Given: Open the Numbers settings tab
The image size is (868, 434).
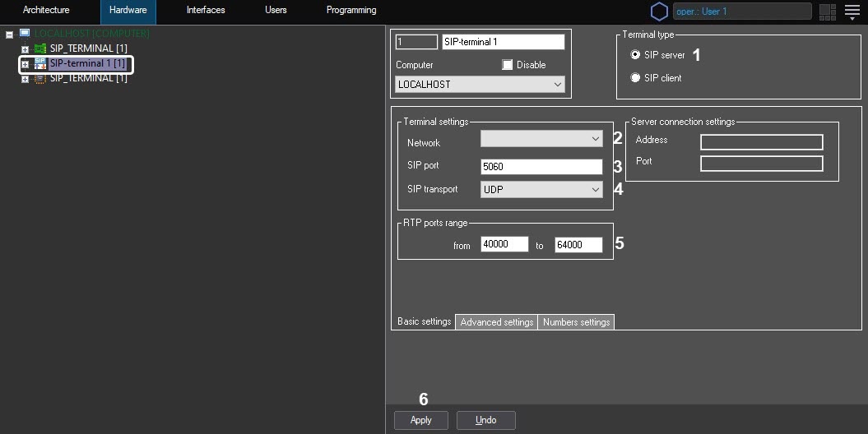Looking at the screenshot, I should 576,322.
